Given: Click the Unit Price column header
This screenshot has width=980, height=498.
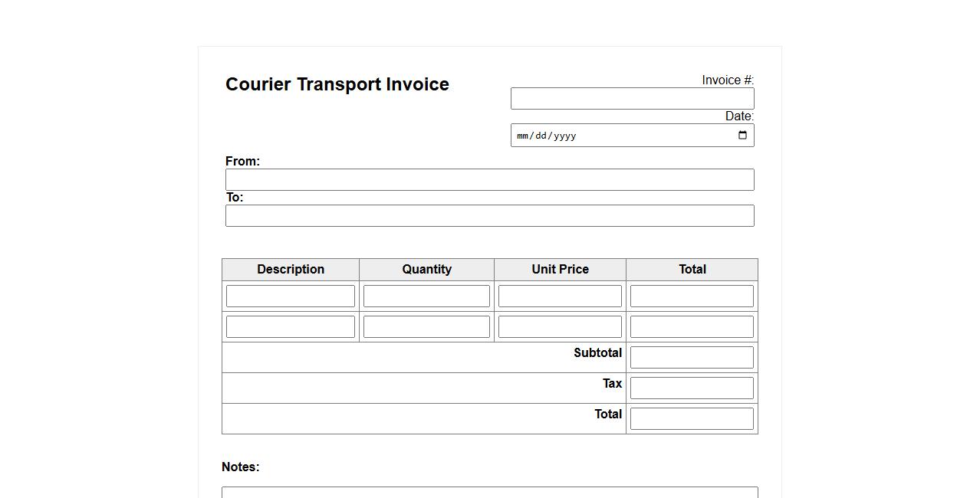Looking at the screenshot, I should click(x=560, y=270).
